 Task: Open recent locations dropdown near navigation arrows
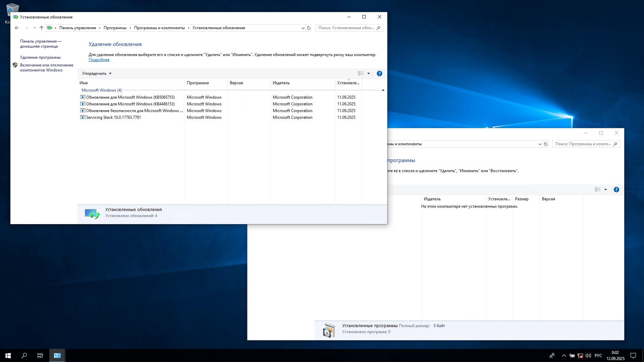[x=35, y=28]
